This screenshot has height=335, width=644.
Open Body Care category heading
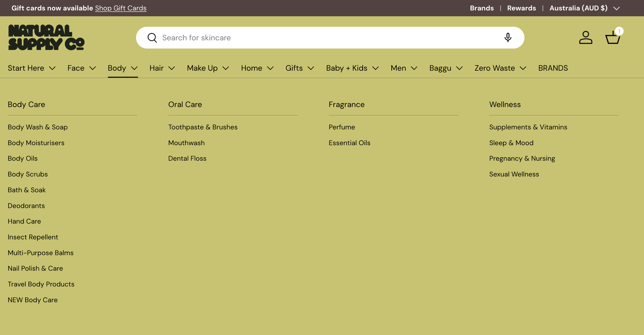point(26,104)
